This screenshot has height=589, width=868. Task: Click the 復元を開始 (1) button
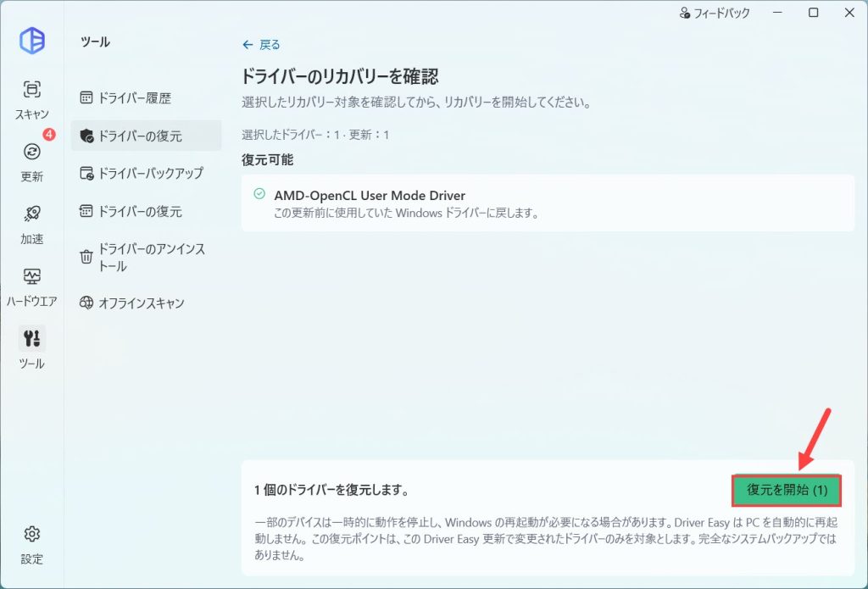point(787,490)
